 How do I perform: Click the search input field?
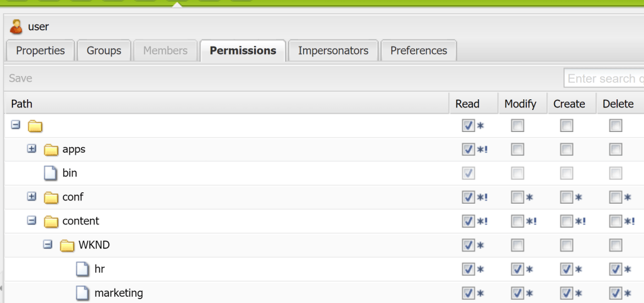[604, 79]
